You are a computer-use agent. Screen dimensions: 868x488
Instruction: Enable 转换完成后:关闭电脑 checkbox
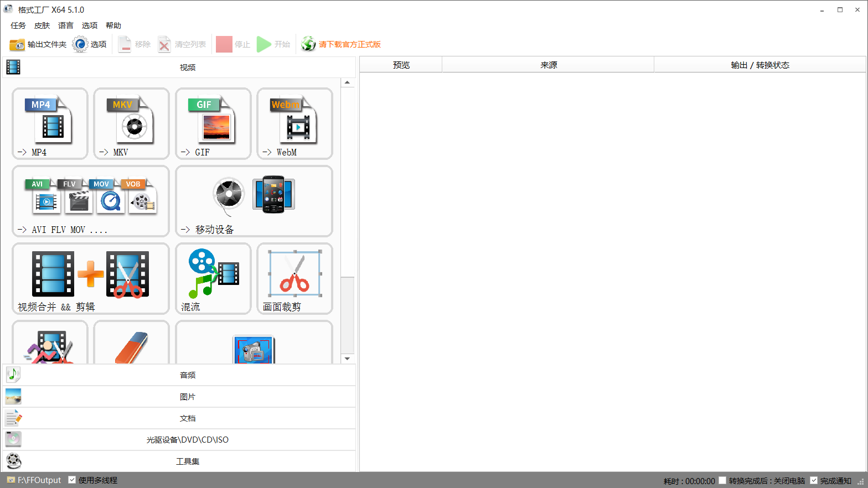[722, 480]
